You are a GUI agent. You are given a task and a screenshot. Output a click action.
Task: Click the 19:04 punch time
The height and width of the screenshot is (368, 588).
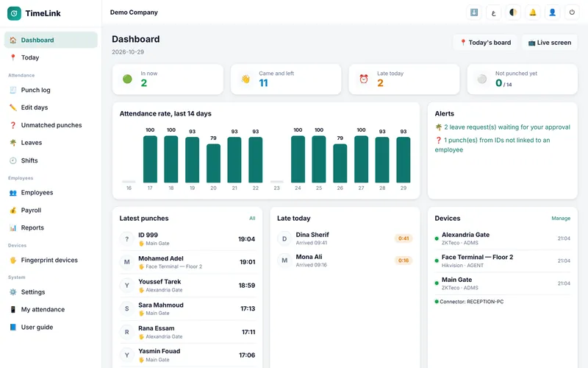coord(246,238)
